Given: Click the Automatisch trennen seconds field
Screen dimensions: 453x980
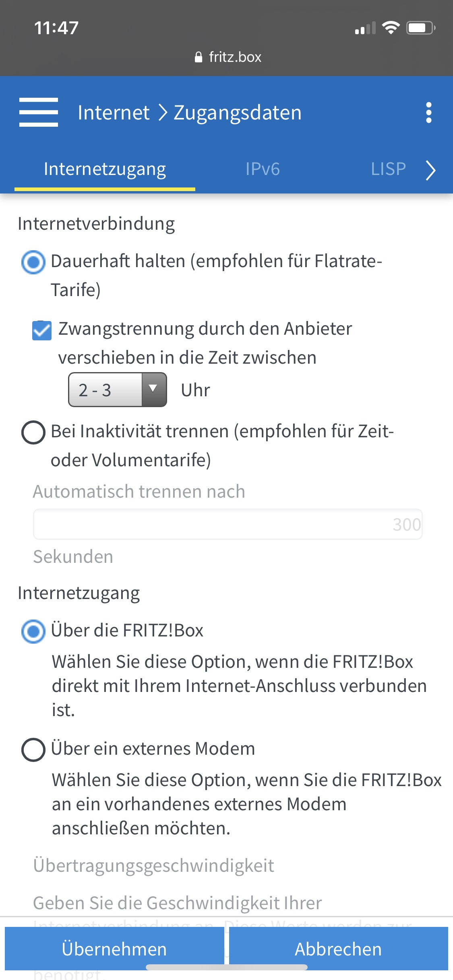Looking at the screenshot, I should (x=228, y=524).
